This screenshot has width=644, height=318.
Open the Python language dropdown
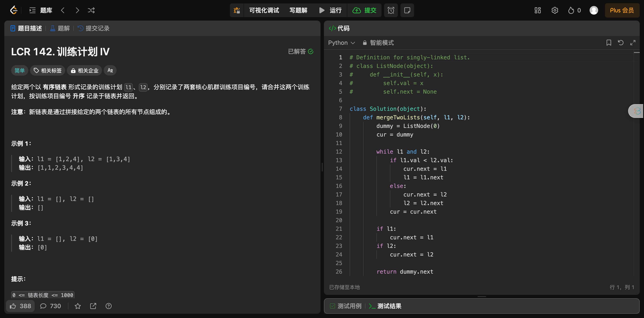pos(341,43)
